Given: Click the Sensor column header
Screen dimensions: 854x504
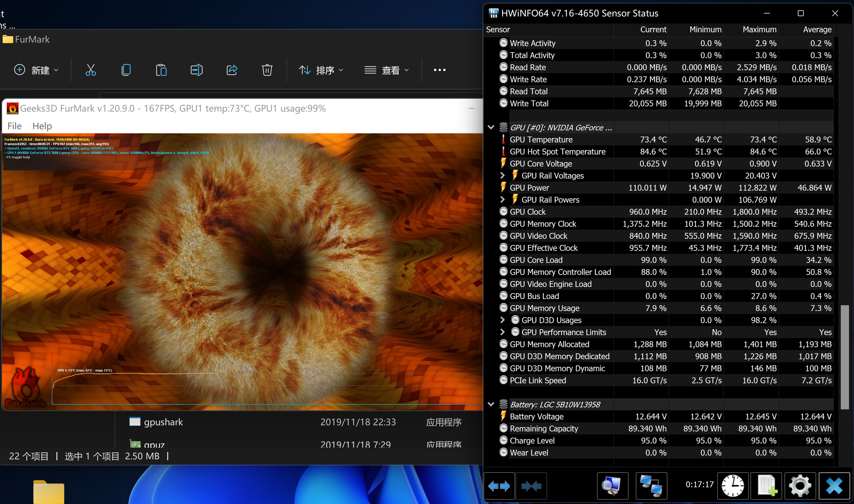Looking at the screenshot, I should 549,30.
